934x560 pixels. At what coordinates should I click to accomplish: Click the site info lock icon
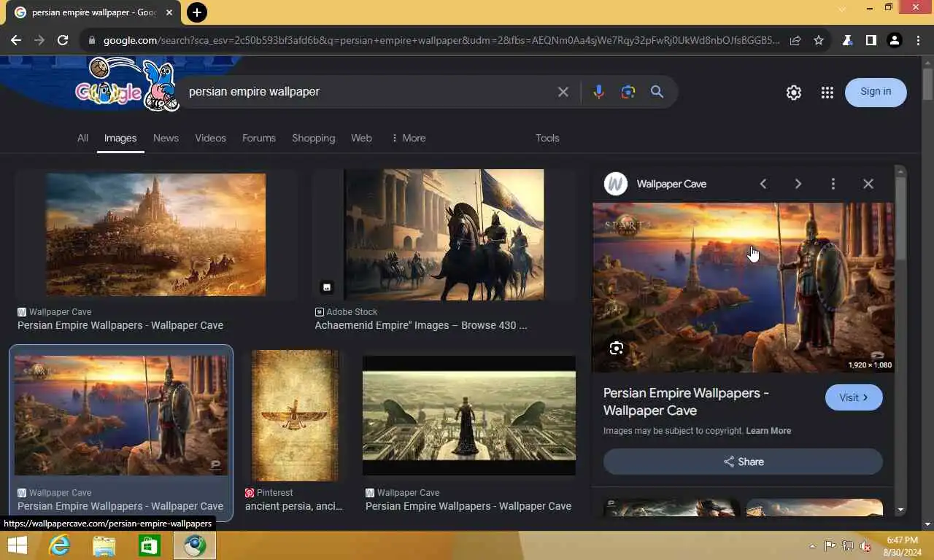(92, 41)
